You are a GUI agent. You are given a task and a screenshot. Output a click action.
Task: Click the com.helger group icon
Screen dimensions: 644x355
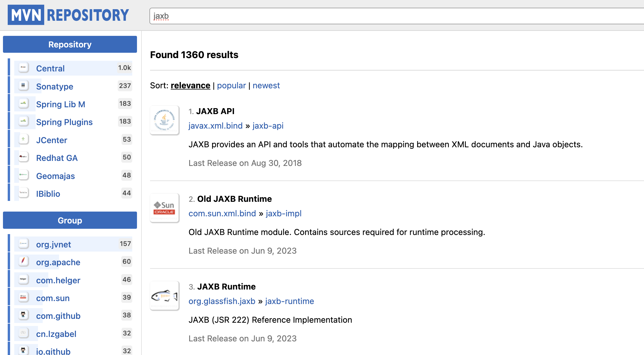click(23, 279)
